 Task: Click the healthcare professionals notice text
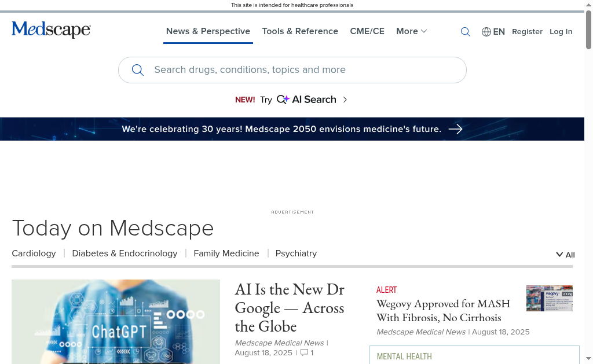coord(292,5)
